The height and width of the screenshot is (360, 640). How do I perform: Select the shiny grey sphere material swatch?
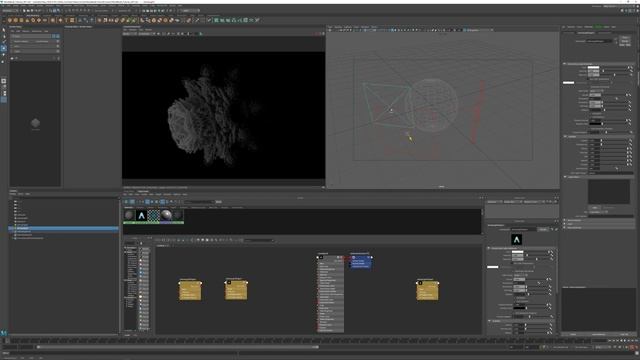[166, 216]
